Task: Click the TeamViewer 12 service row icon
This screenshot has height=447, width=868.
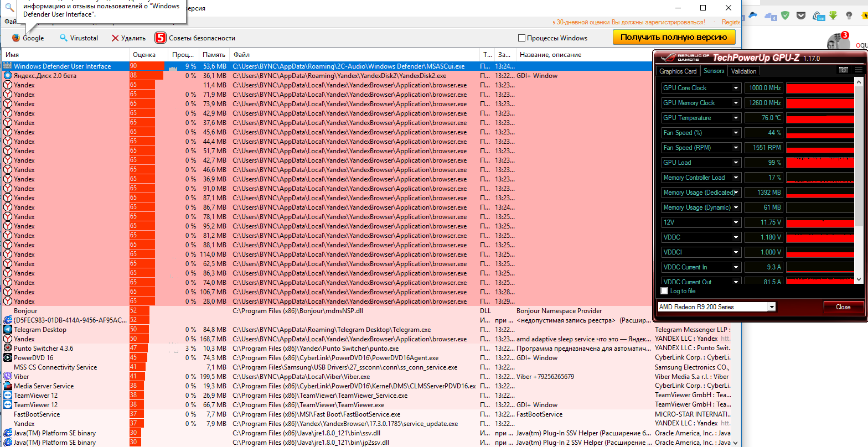Action: 8,396
